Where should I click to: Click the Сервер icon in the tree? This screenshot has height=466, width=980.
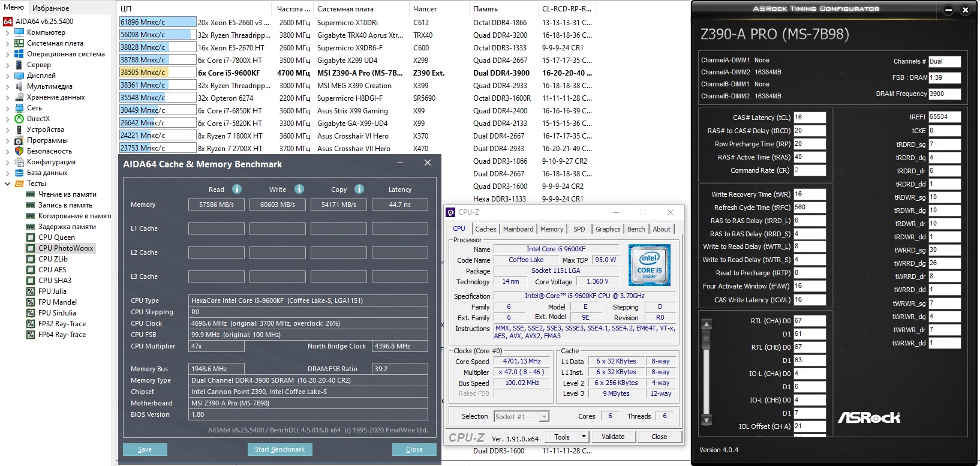(19, 65)
